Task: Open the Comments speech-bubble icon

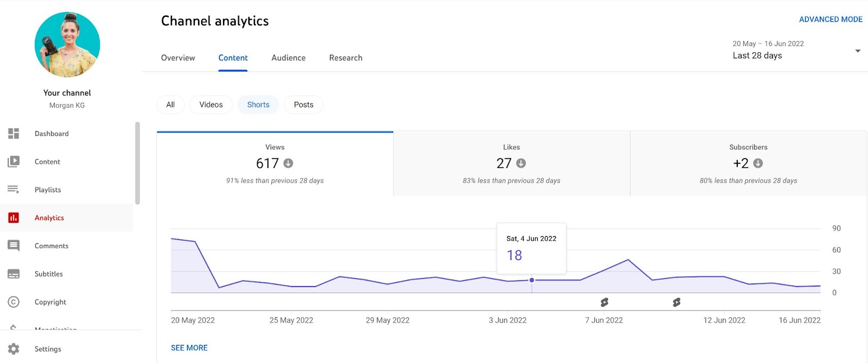Action: point(14,246)
